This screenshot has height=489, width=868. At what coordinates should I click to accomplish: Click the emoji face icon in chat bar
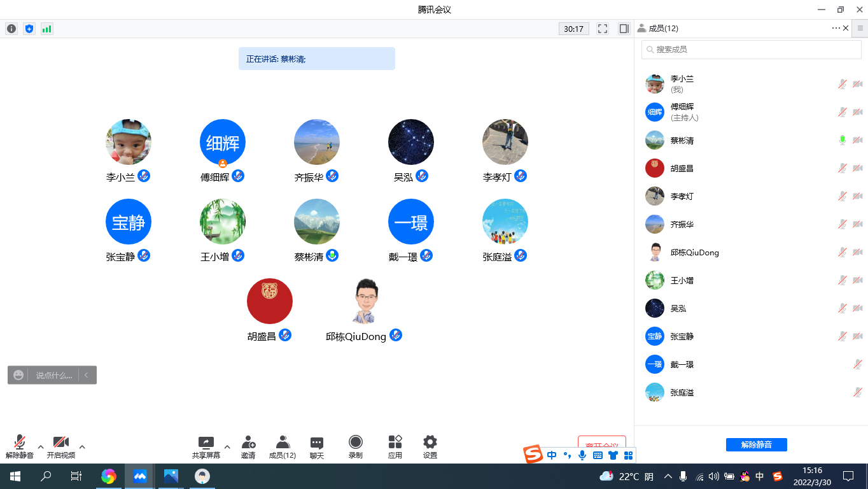tap(18, 375)
